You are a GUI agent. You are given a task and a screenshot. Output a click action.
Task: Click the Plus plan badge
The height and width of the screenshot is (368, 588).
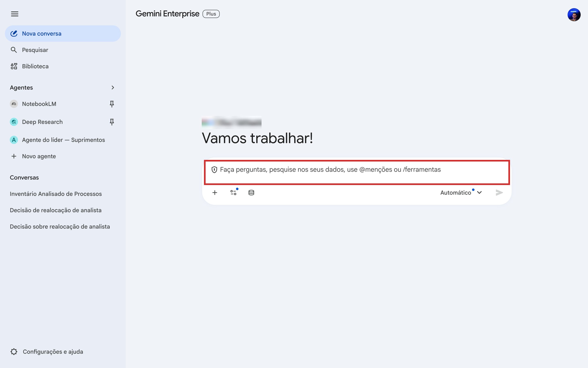[x=211, y=14]
